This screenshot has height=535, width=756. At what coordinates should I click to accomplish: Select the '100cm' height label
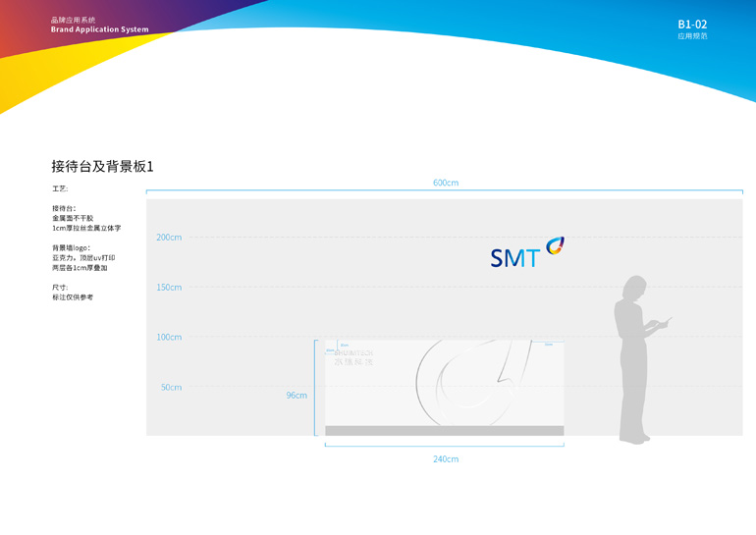169,337
